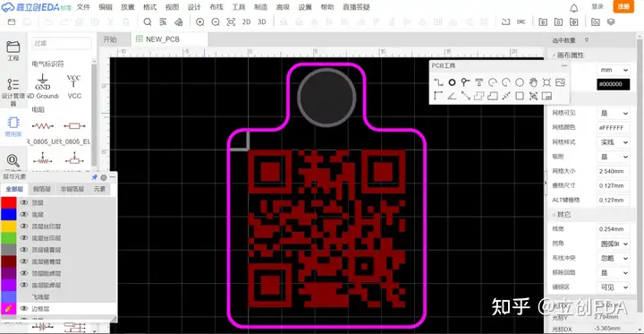This screenshot has height=334, width=644.
Task: Open the corner style dropdown showing 圆弧90
Action: [614, 244]
